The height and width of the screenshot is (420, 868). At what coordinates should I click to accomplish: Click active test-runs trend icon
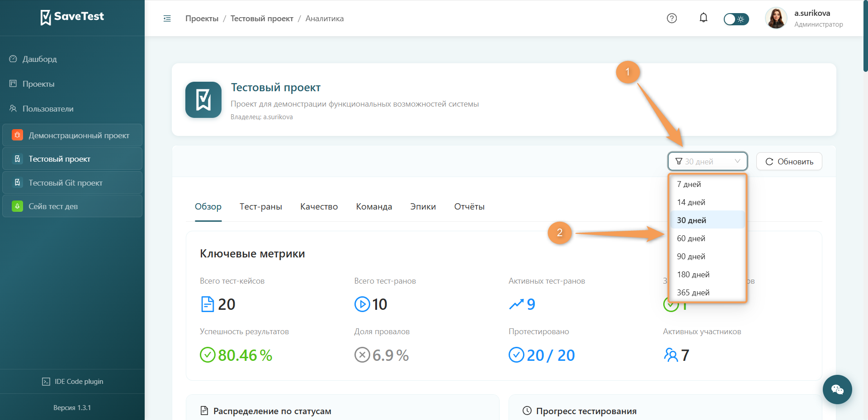[x=516, y=304]
